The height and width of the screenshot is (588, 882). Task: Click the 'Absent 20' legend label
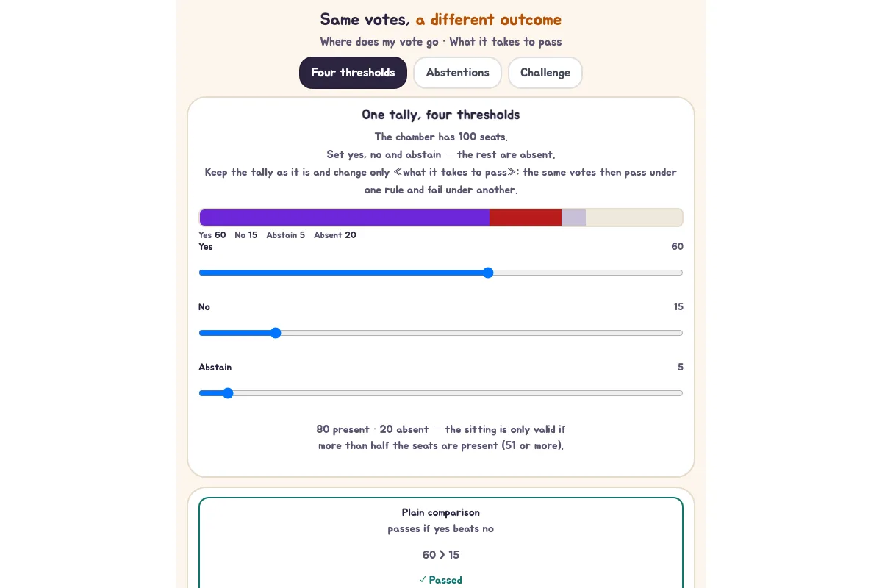[335, 235]
